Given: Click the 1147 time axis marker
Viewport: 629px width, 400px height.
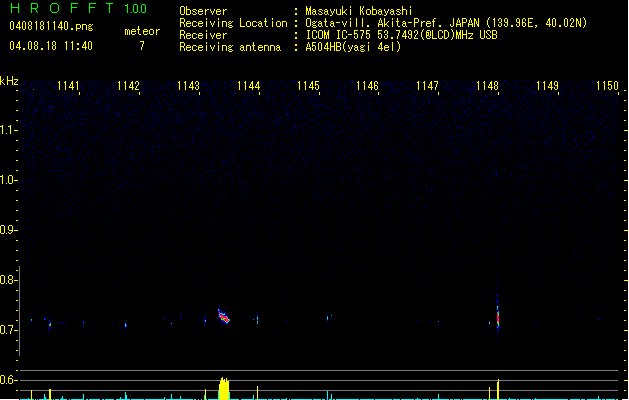Looking at the screenshot, I should (427, 86).
